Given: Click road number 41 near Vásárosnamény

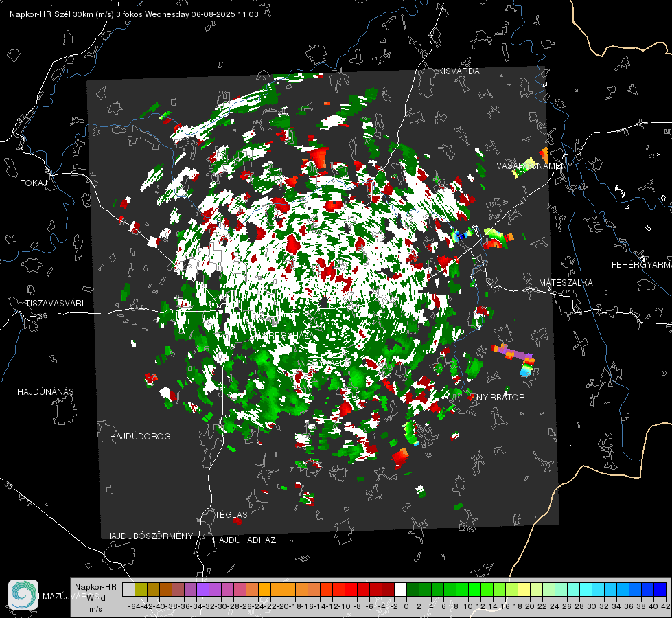Looking at the screenshot, I should 521,201.
